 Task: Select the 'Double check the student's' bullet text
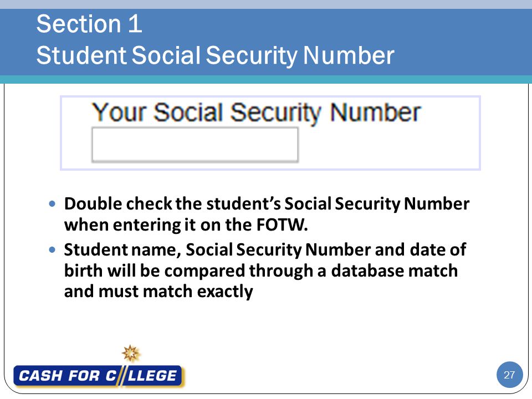coord(172,204)
